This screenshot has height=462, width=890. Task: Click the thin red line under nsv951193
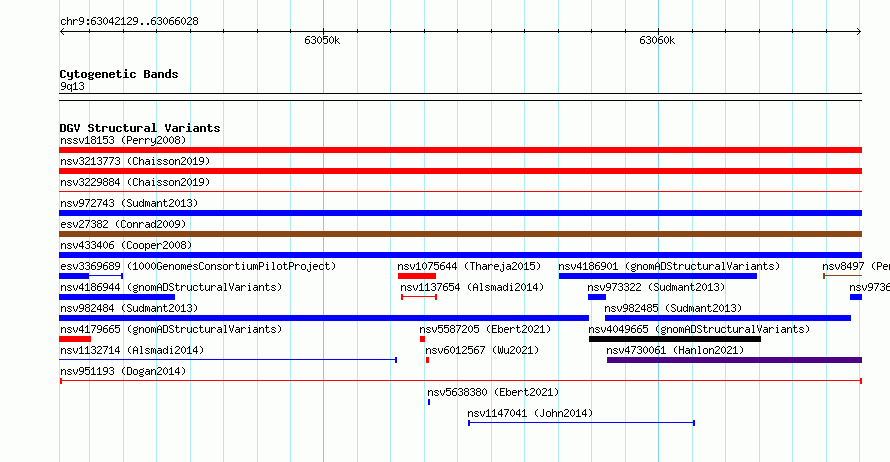click(x=461, y=381)
